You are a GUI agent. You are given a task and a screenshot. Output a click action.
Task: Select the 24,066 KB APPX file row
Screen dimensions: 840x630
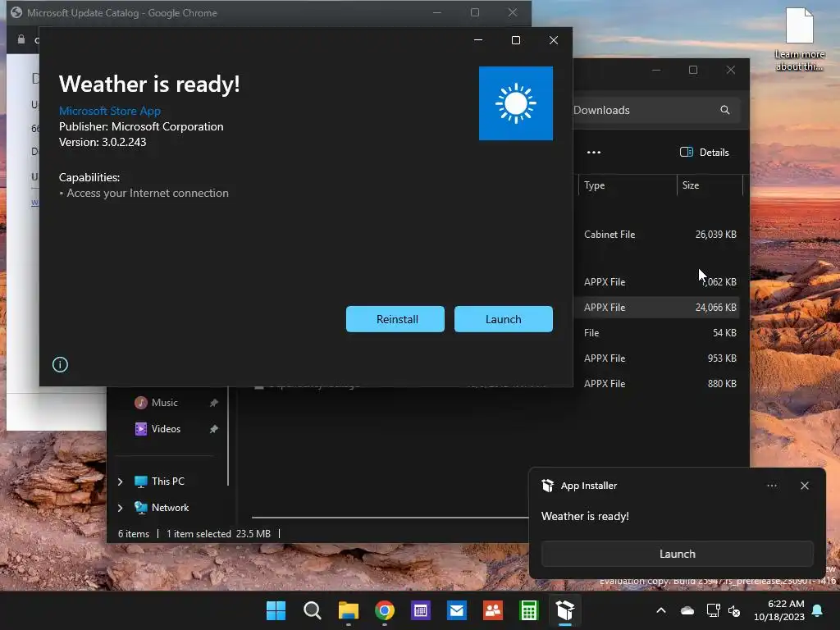click(659, 308)
